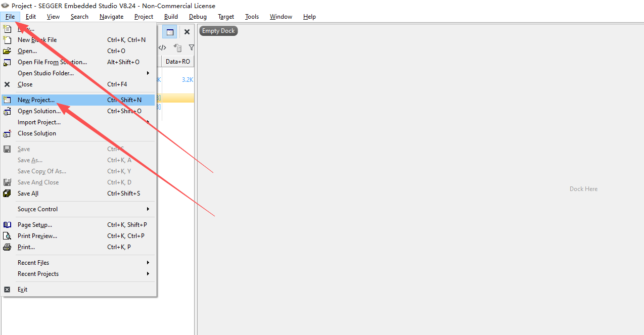The height and width of the screenshot is (335, 644).
Task: Select Exit at the bottom of File menu
Action: (22, 290)
